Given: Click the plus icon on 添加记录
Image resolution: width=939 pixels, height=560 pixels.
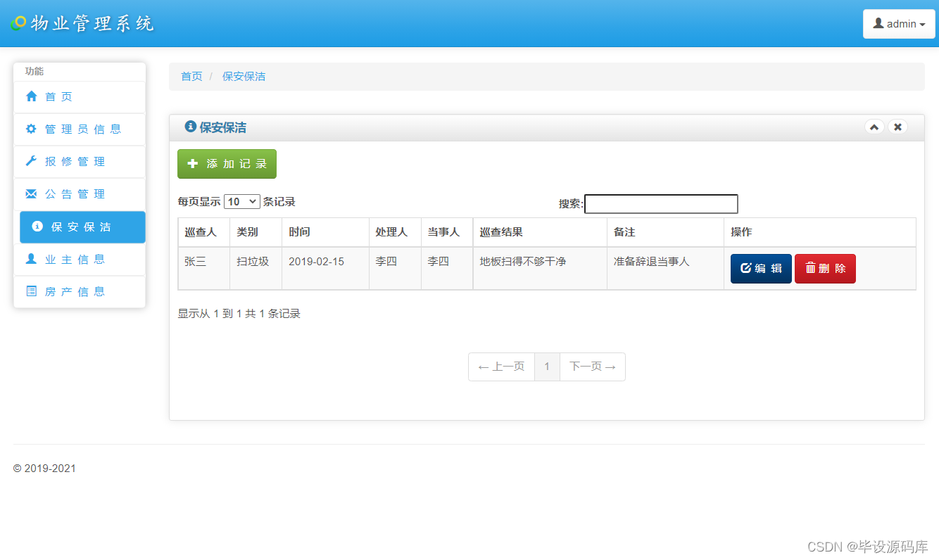Looking at the screenshot, I should coord(193,163).
